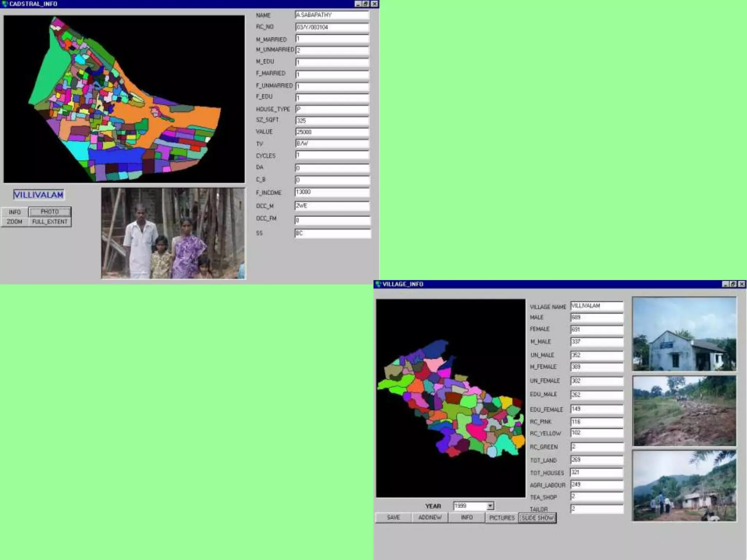Click the FULL_EXTENT button

coord(50,222)
